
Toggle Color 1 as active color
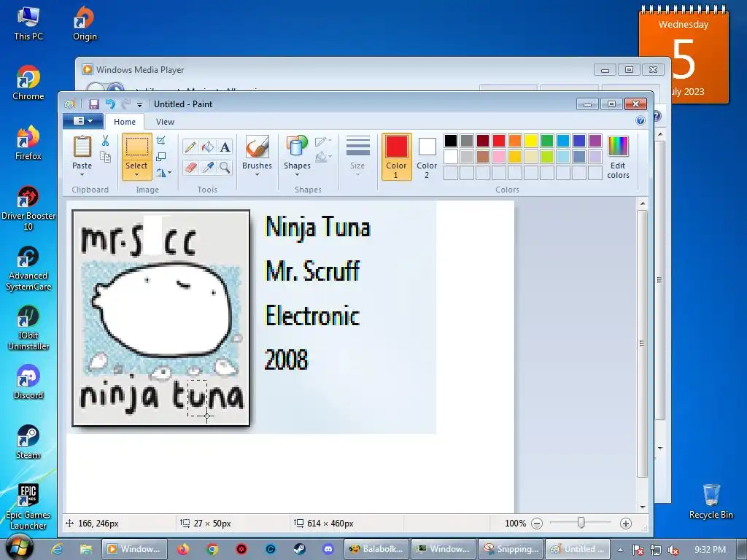click(x=396, y=157)
